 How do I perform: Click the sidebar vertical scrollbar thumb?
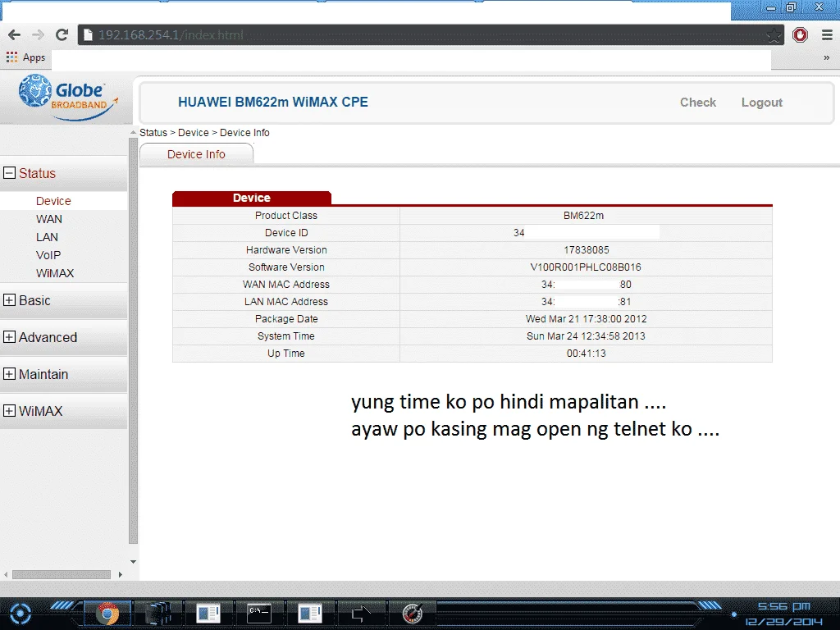coord(134,340)
